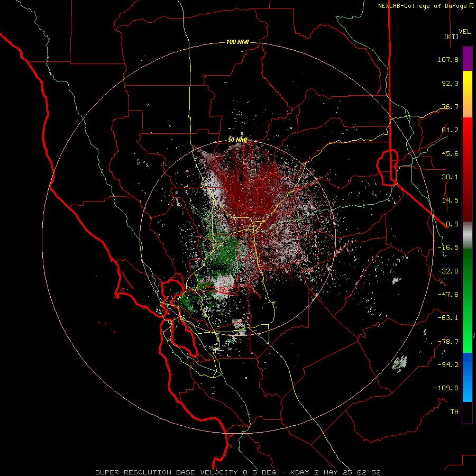Pick the dark TH segment of the color bar

(467, 413)
